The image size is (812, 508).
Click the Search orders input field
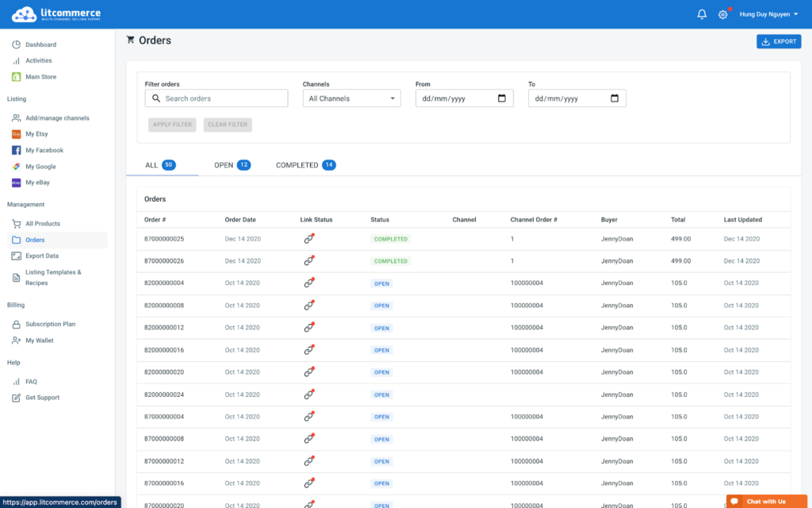(224, 98)
